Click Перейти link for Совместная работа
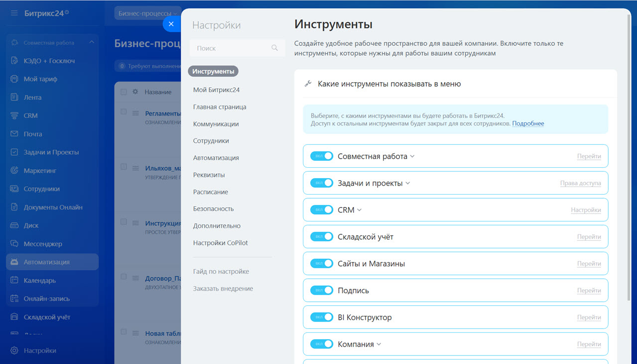Screen dimensions: 637x364 [589, 156]
